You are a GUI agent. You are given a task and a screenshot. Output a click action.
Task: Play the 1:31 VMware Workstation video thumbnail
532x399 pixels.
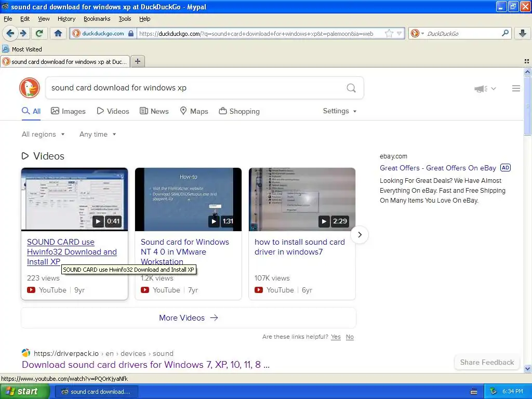188,199
